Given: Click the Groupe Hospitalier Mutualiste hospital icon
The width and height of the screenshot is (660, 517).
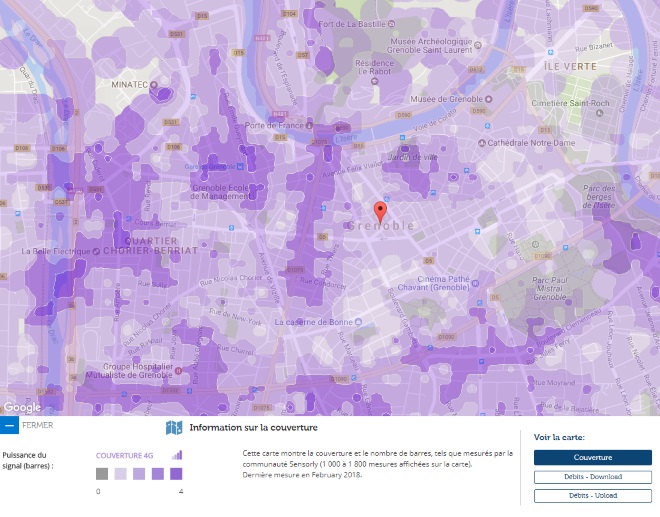Looking at the screenshot, I should tap(178, 371).
